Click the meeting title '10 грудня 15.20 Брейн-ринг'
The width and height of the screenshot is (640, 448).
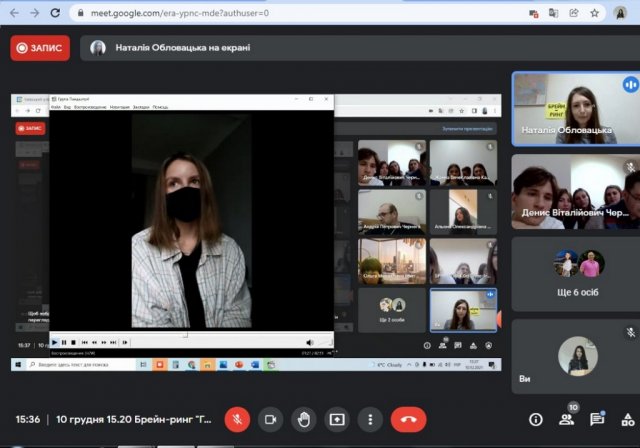tap(132, 419)
